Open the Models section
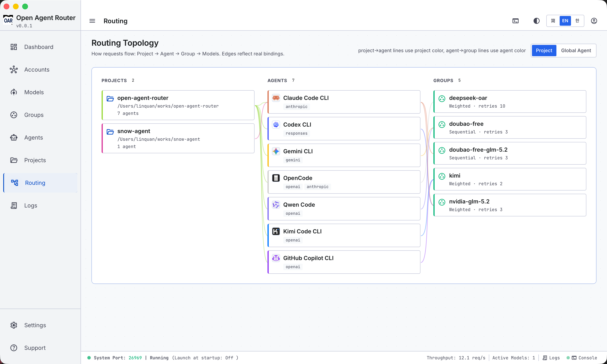The height and width of the screenshot is (364, 607). 40,92
